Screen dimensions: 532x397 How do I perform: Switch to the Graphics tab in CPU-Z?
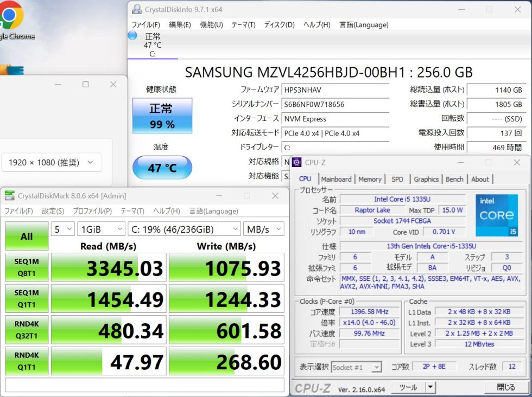pos(426,180)
